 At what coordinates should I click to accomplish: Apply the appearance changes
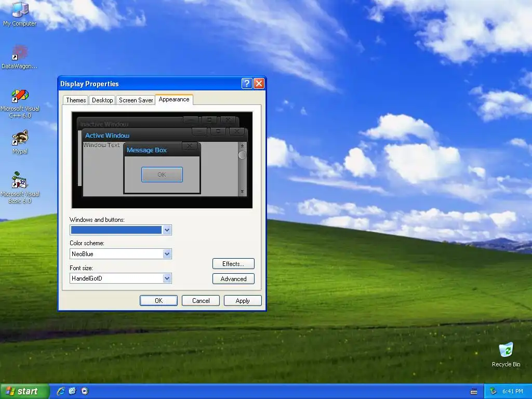pos(243,301)
